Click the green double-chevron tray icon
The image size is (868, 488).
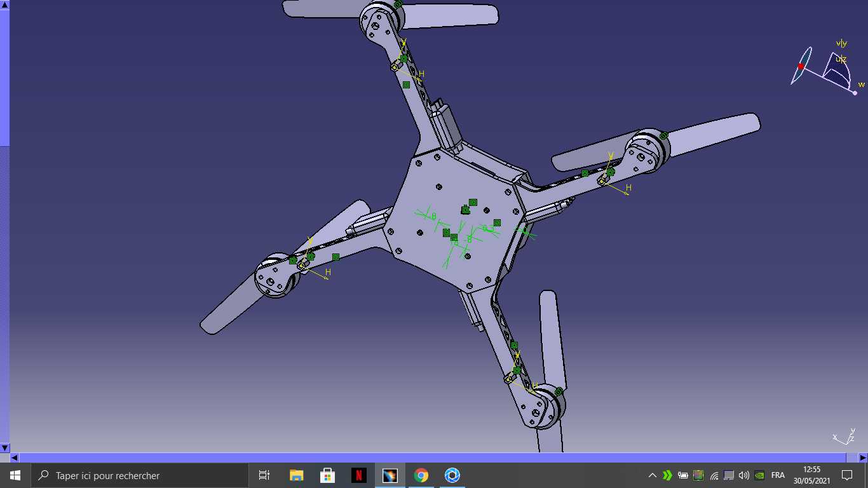[667, 475]
